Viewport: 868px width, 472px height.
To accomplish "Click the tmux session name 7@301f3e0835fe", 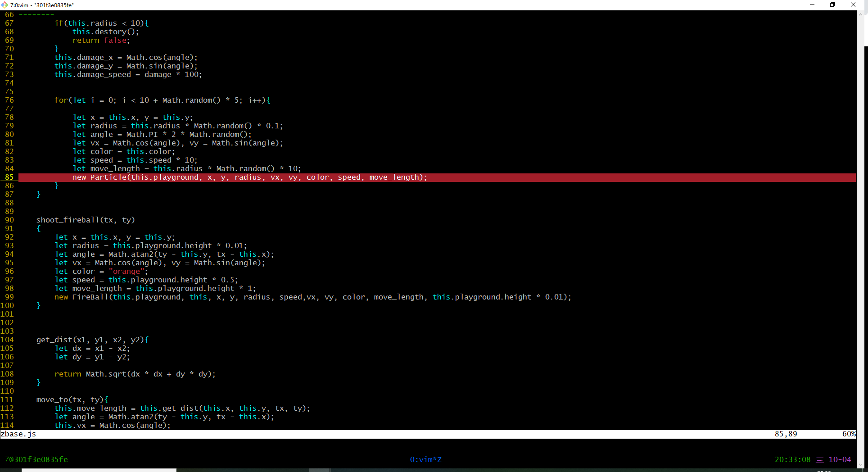I will point(36,459).
